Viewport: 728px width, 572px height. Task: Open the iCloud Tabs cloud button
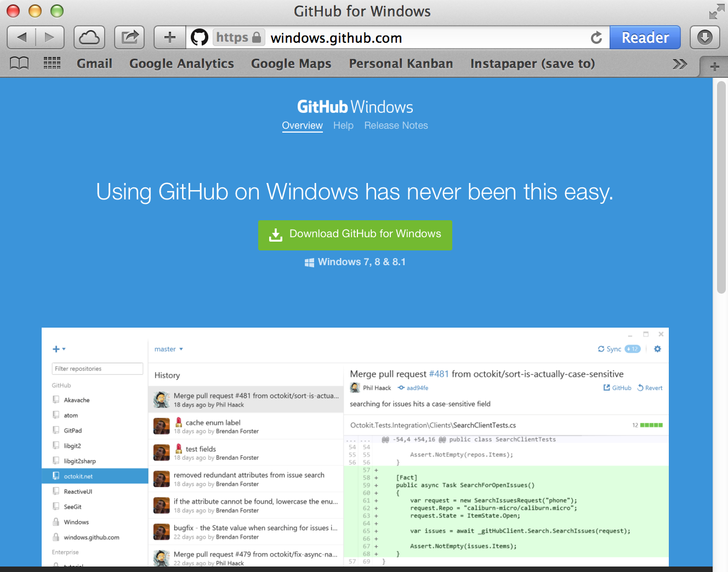click(x=89, y=37)
